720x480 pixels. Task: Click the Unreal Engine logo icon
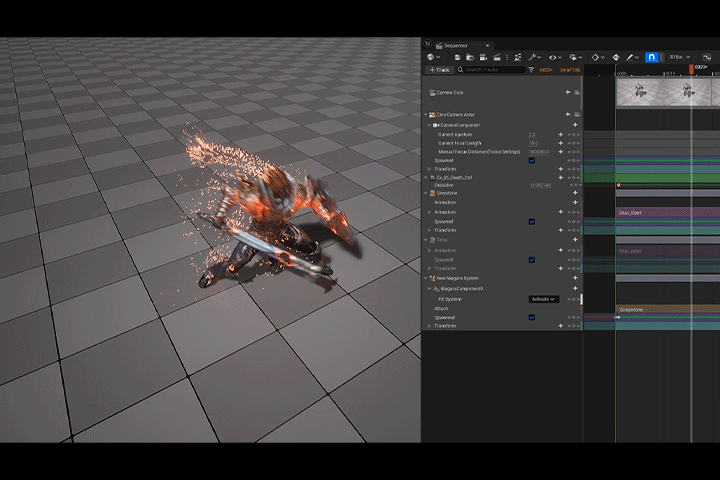pos(428,44)
